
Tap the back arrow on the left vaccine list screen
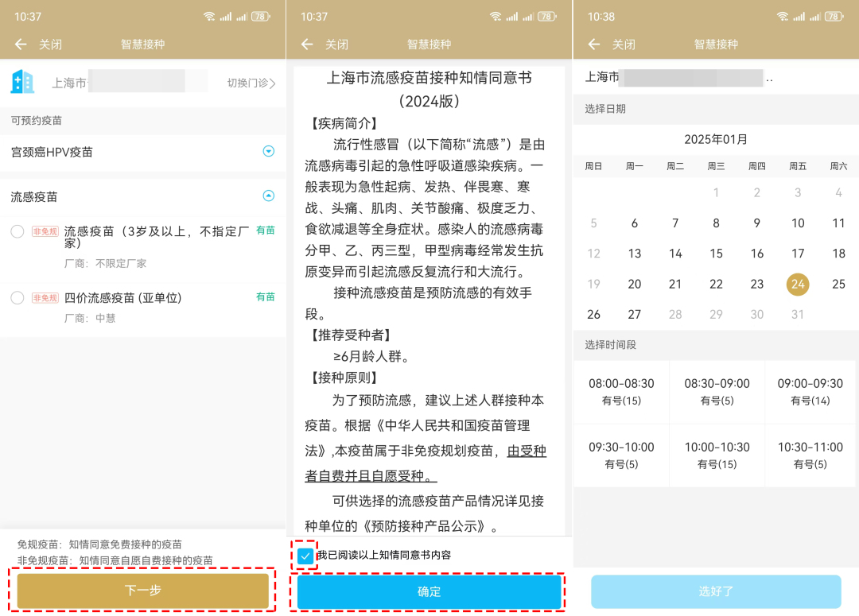click(x=21, y=45)
